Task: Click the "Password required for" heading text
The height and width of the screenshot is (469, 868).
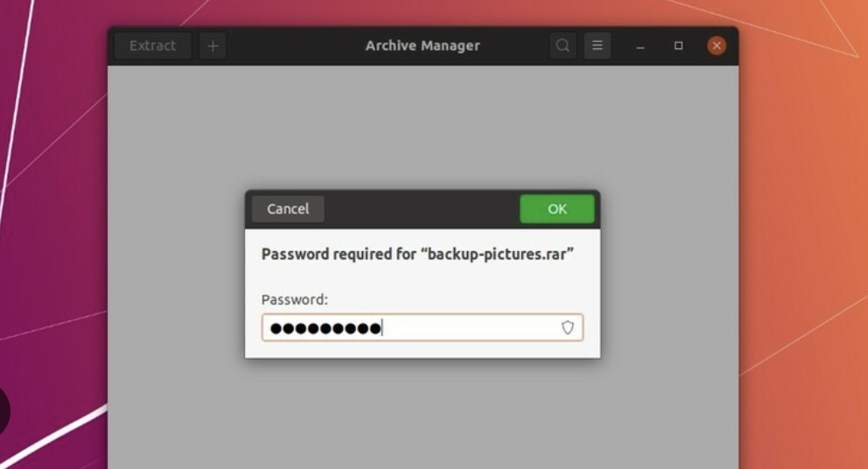Action: [339, 254]
